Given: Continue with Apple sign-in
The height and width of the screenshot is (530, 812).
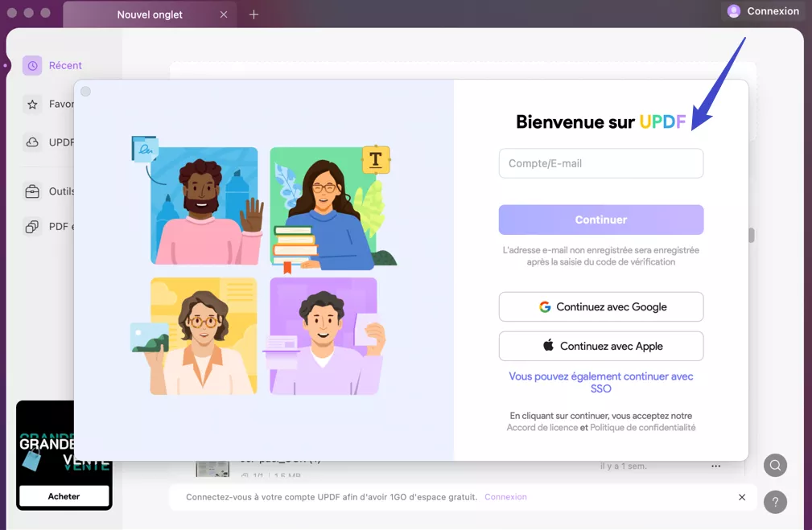Looking at the screenshot, I should pyautogui.click(x=601, y=347).
